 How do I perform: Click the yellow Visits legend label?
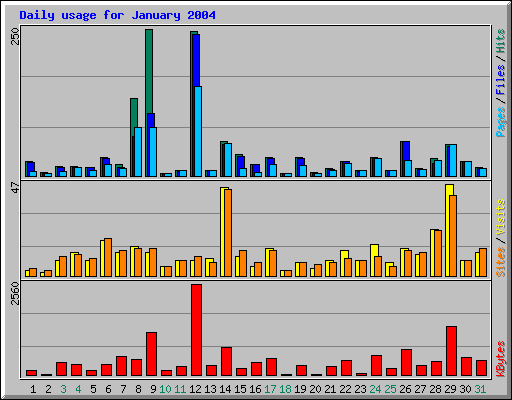[500, 218]
